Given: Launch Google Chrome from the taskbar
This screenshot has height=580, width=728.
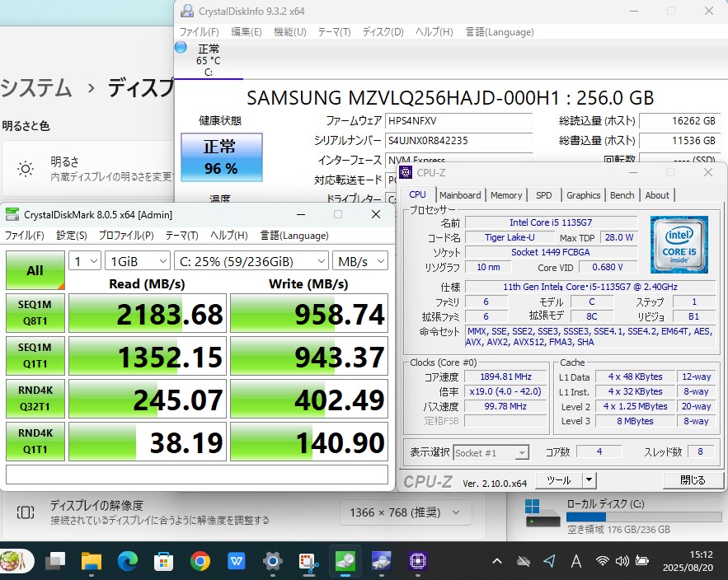Looking at the screenshot, I should [200, 561].
